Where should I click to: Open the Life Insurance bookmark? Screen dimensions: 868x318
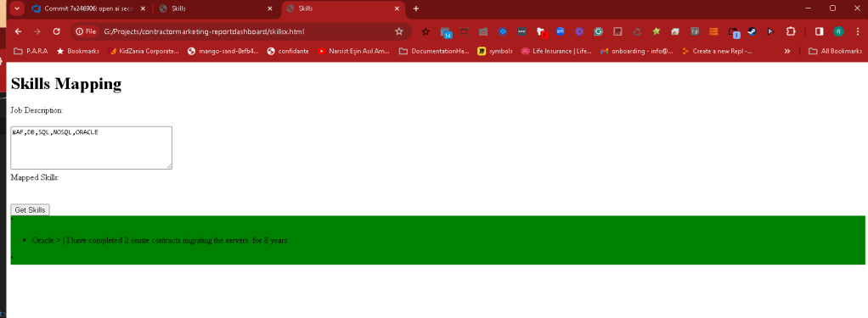(x=556, y=51)
